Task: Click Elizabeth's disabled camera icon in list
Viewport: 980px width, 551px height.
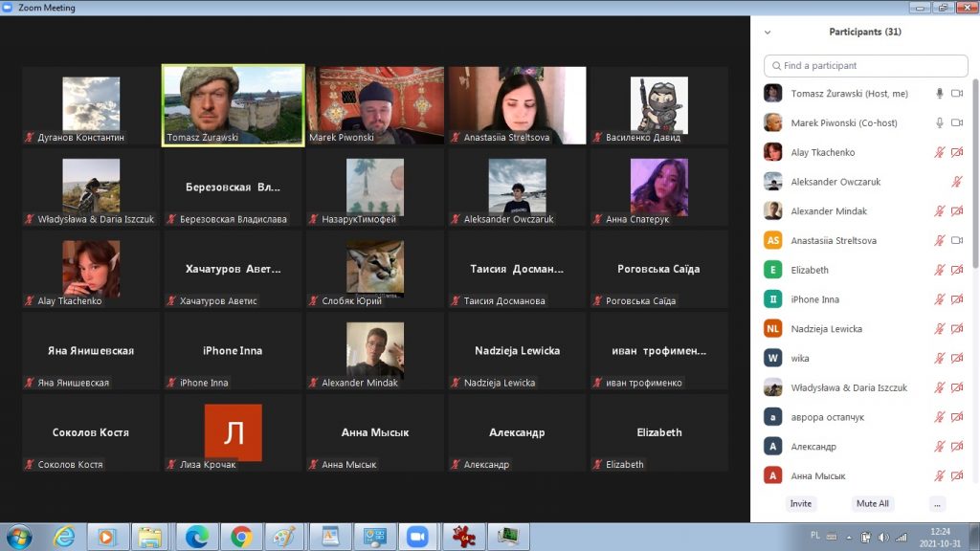Action: tap(957, 271)
